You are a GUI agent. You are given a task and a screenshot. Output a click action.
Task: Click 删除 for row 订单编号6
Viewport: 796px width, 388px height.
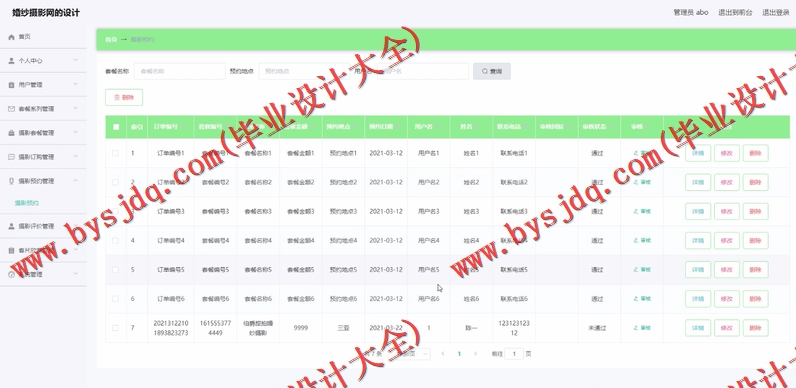click(755, 299)
